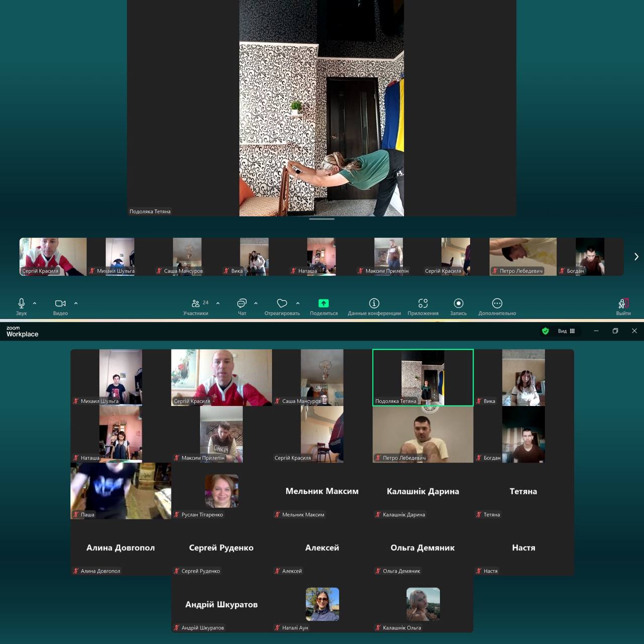Expand the chat options arrow
Image resolution: width=644 pixels, height=644 pixels.
click(x=256, y=303)
